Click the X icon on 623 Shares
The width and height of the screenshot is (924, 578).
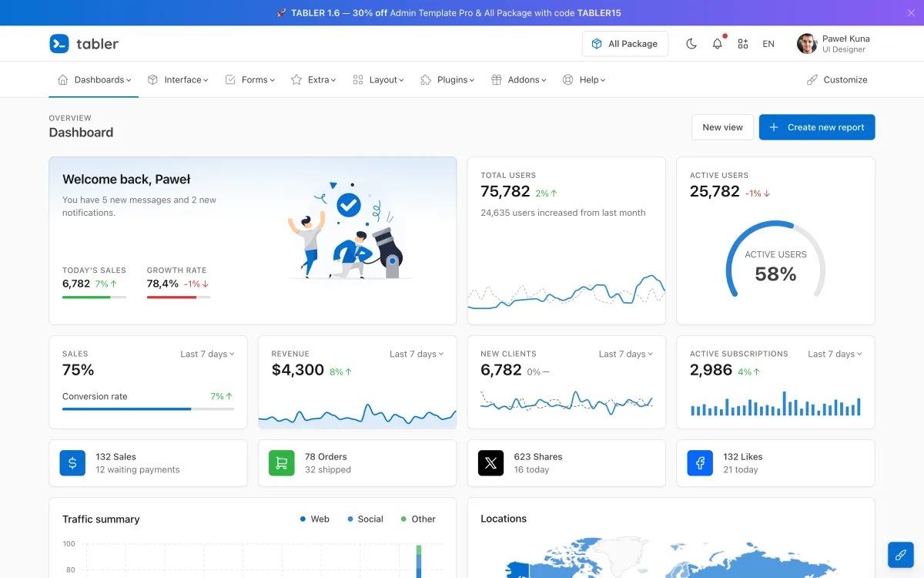pos(490,463)
